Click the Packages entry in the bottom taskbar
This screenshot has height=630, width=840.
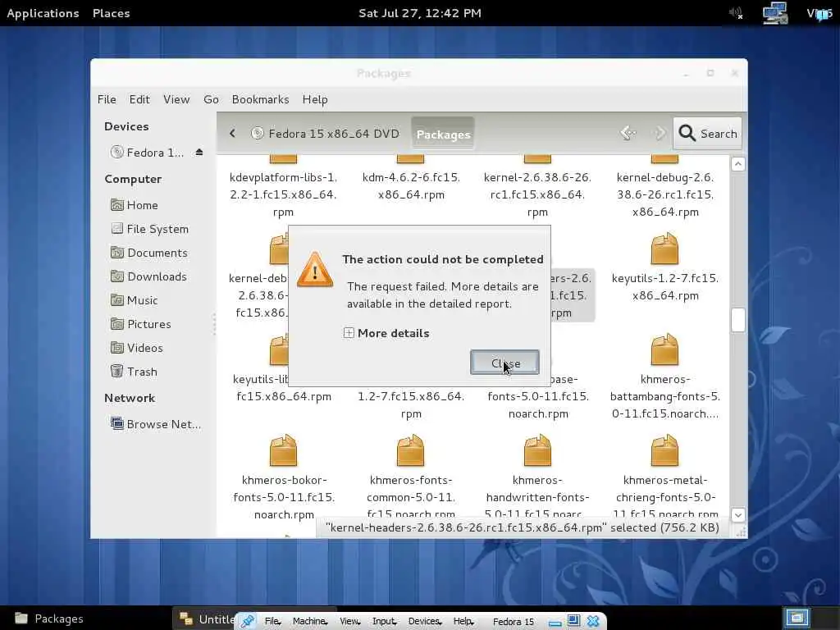coord(49,619)
